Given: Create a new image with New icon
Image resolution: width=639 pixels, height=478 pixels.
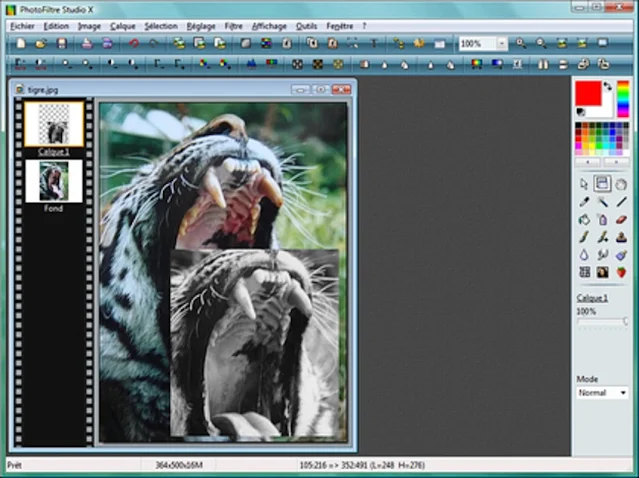Looking at the screenshot, I should (21, 43).
